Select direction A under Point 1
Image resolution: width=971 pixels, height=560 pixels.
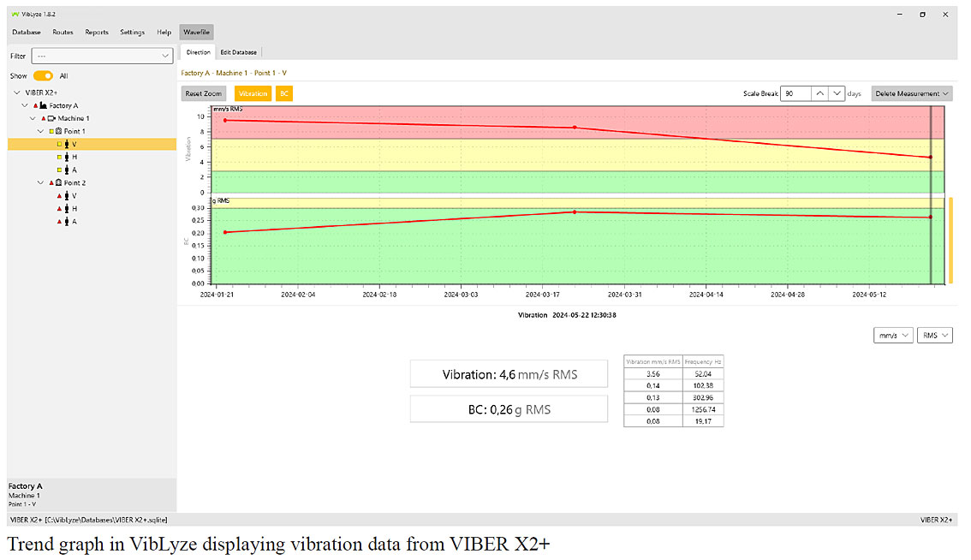point(74,170)
